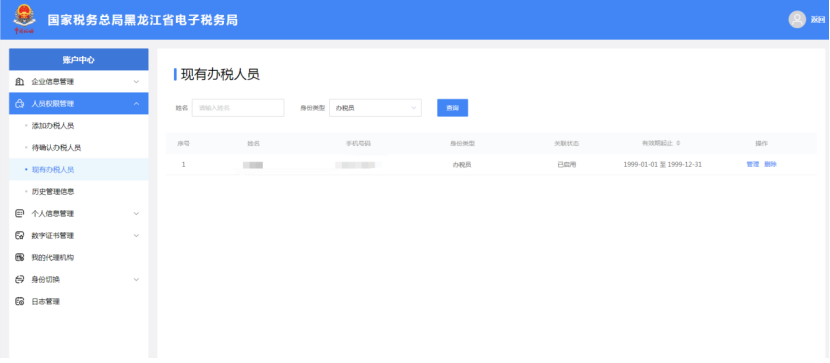Viewport: 830px width, 363px height.
Task: Click the tax bureau emblem logo
Action: pyautogui.click(x=25, y=19)
